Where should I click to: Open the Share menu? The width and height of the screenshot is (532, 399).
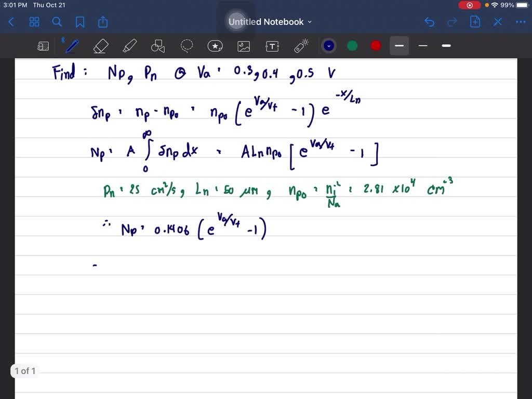(102, 22)
